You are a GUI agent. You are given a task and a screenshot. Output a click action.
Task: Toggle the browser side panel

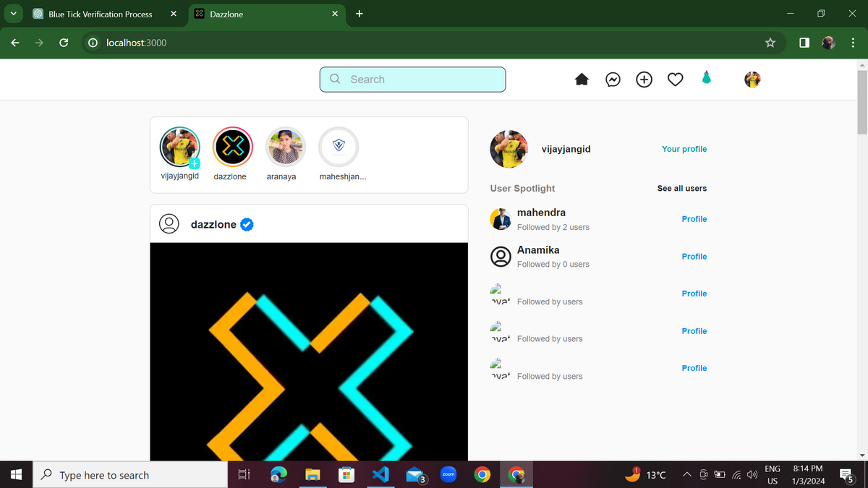pyautogui.click(x=804, y=43)
